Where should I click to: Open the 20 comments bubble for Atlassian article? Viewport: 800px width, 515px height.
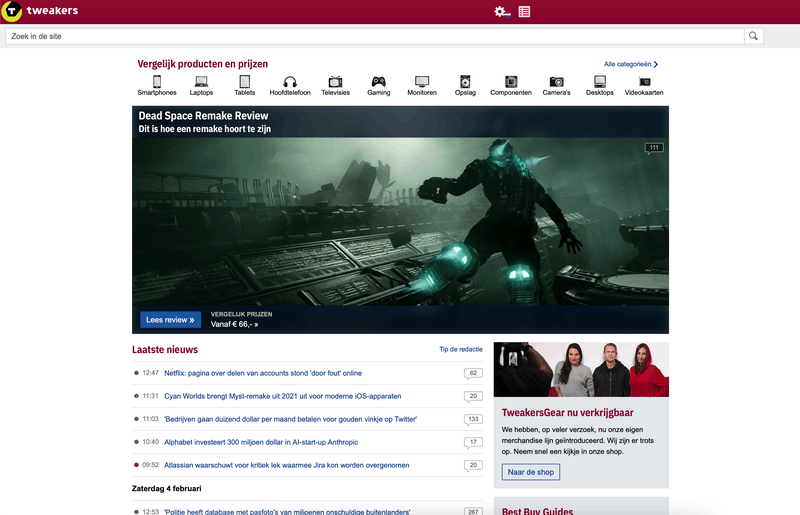pos(473,465)
